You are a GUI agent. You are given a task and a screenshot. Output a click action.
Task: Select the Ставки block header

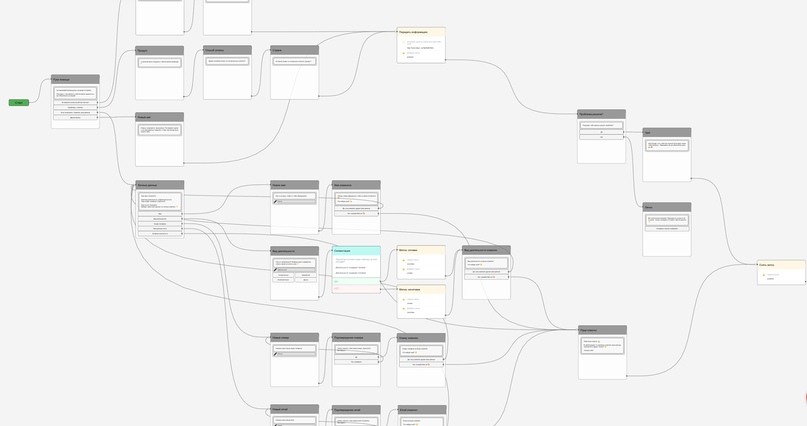(x=294, y=50)
